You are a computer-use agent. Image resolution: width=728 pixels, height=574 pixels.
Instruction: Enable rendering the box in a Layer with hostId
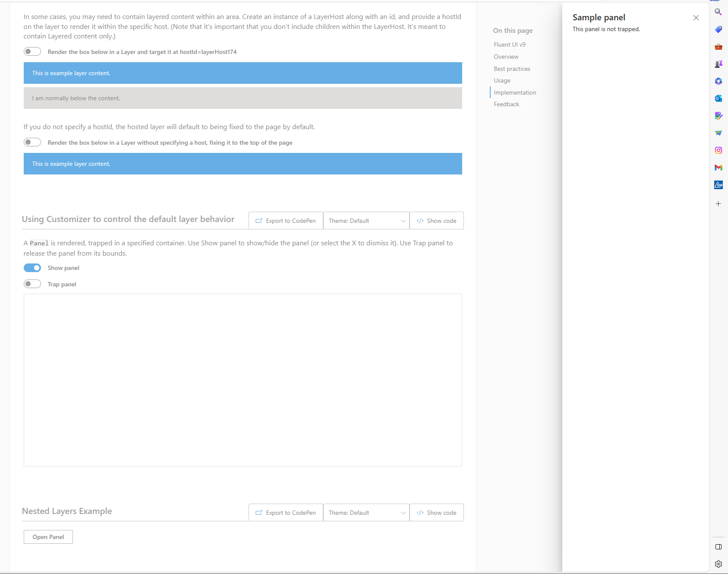pos(32,51)
